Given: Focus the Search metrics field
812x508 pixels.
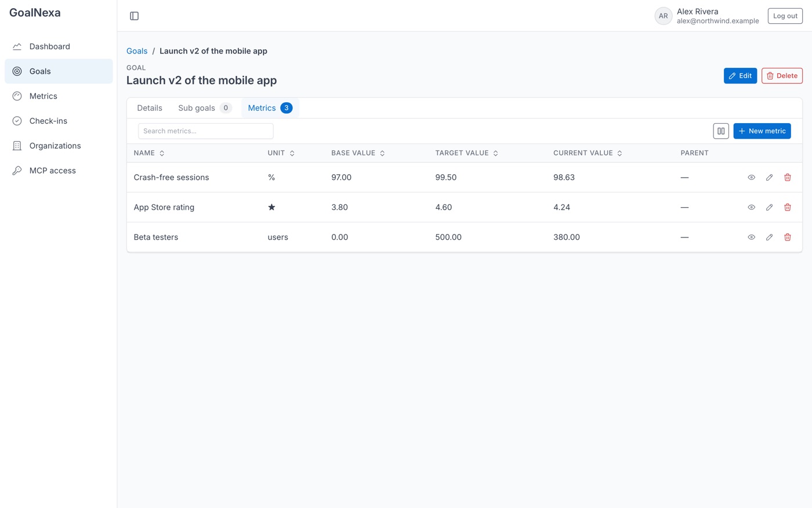Looking at the screenshot, I should [x=206, y=131].
